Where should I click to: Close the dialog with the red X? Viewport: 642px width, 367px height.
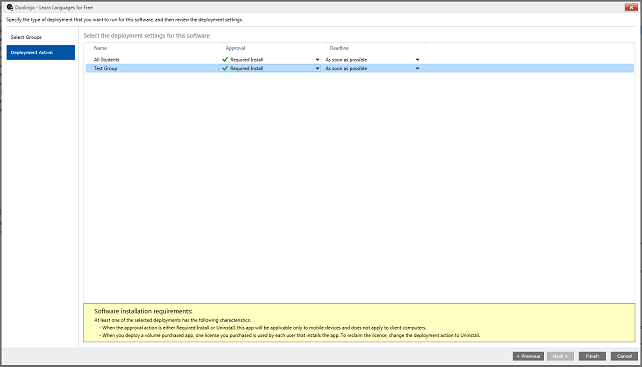coord(631,7)
